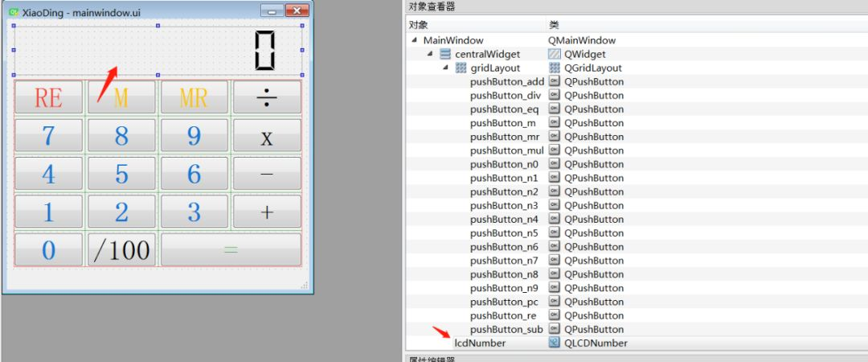Click the pushButton_mul class icon

point(554,150)
